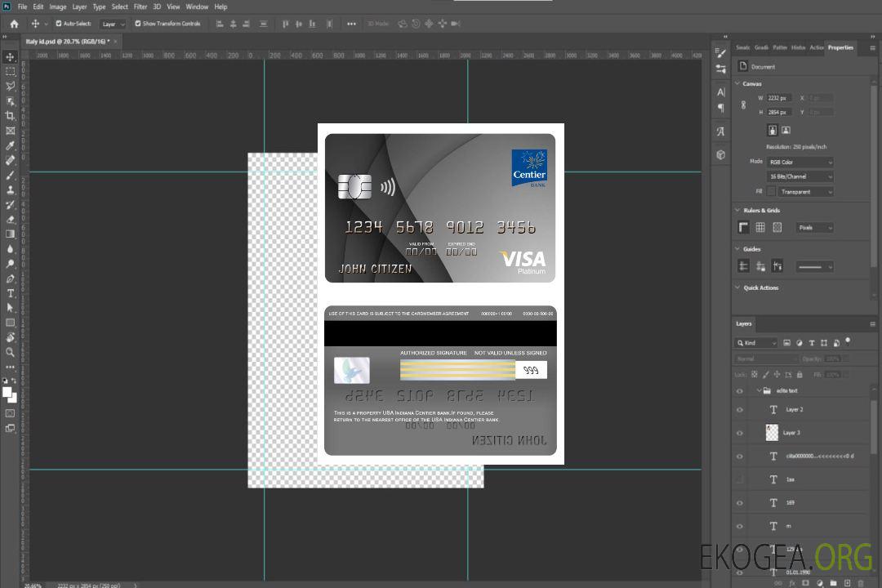The height and width of the screenshot is (588, 882).
Task: Select the Zoom tool
Action: [10, 352]
